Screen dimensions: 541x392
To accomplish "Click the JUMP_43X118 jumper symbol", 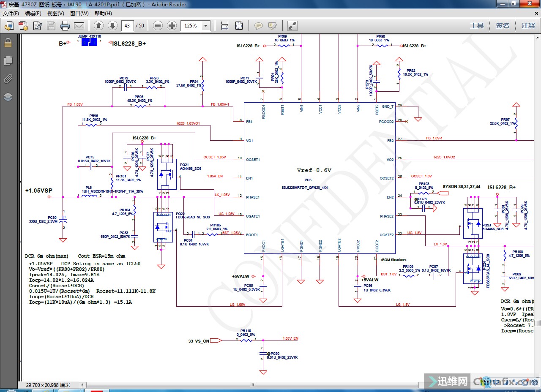I will point(89,42).
